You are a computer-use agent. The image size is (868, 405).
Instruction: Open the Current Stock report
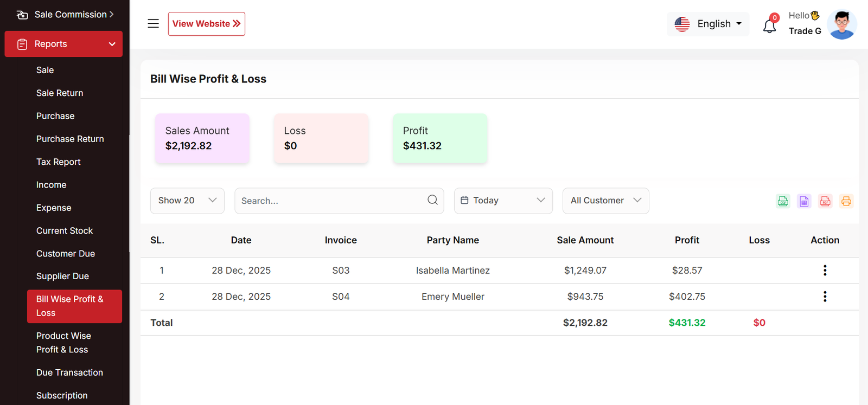65,231
